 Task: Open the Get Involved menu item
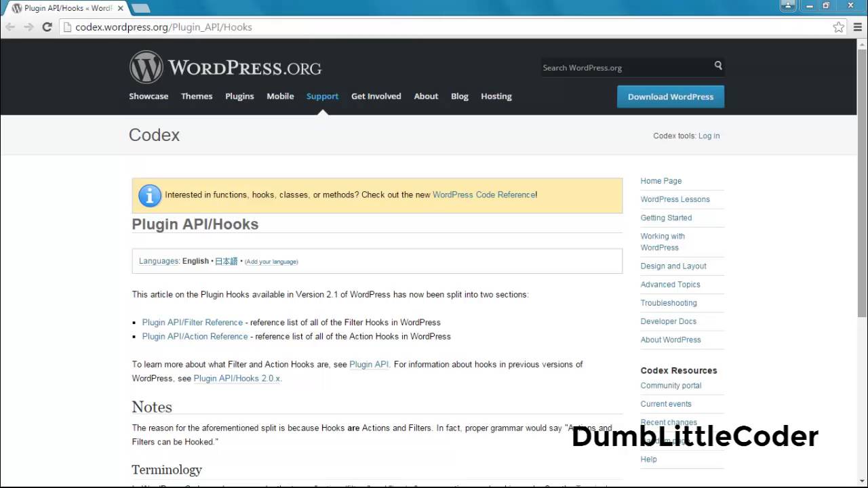(x=376, y=96)
